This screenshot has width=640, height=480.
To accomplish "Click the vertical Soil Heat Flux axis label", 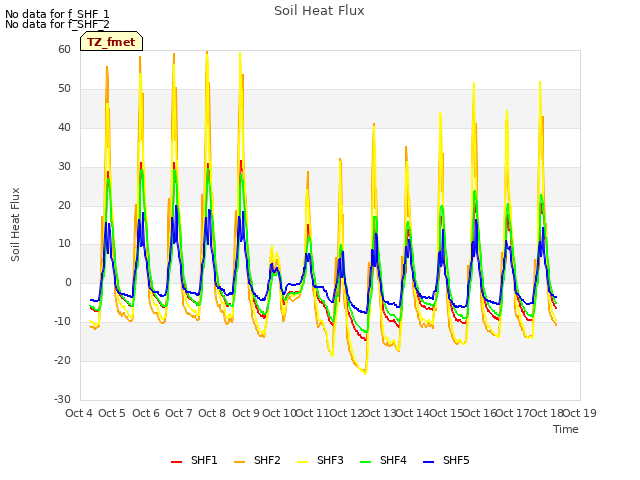I will click(15, 224).
